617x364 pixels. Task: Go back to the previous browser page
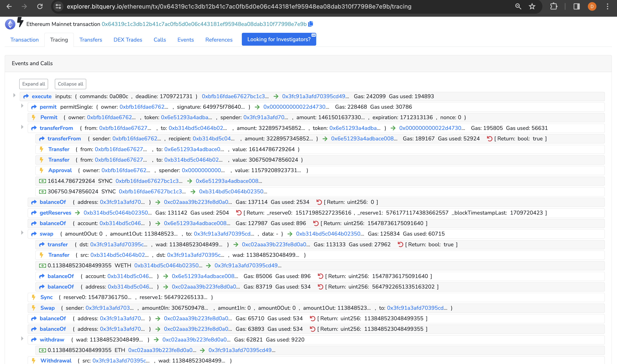(x=9, y=7)
